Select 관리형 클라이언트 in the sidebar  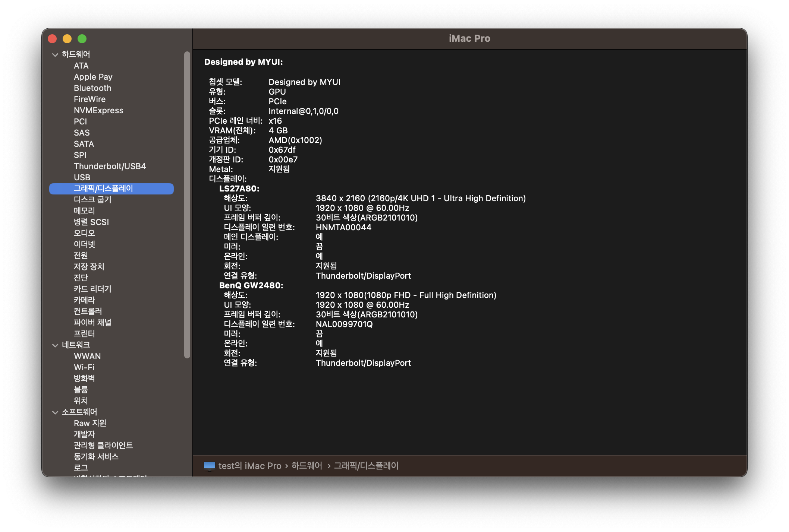pos(103,446)
